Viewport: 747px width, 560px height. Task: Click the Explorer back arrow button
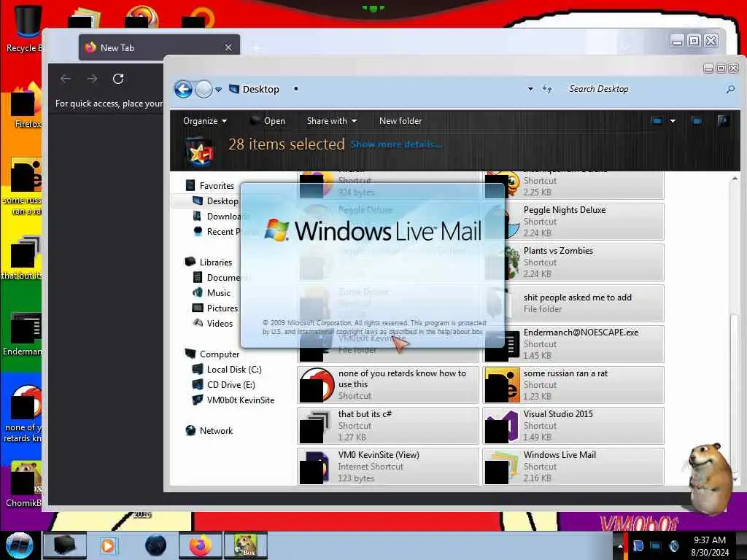click(183, 89)
